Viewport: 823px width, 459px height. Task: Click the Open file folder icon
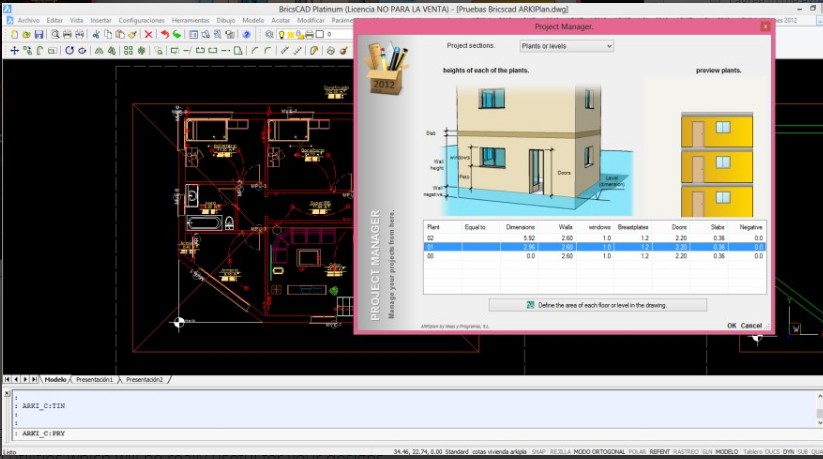pyautogui.click(x=26, y=35)
